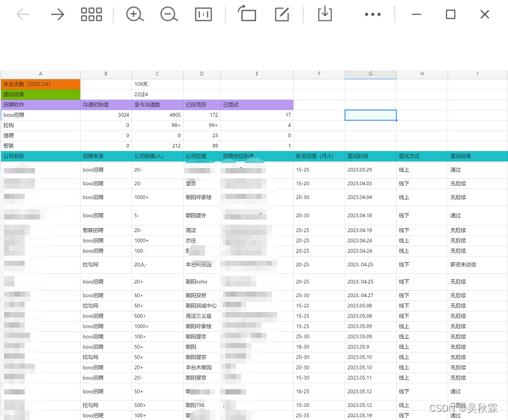
Task: Select column B header
Action: [106, 74]
